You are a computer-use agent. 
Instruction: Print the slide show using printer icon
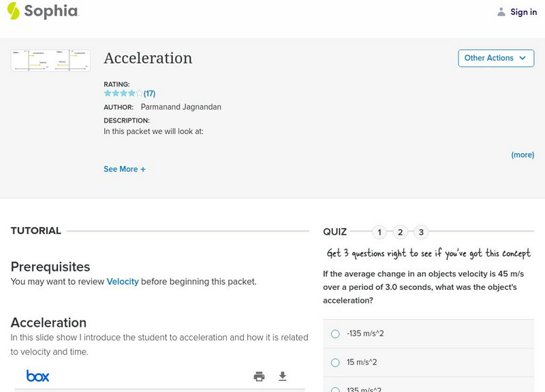click(259, 376)
